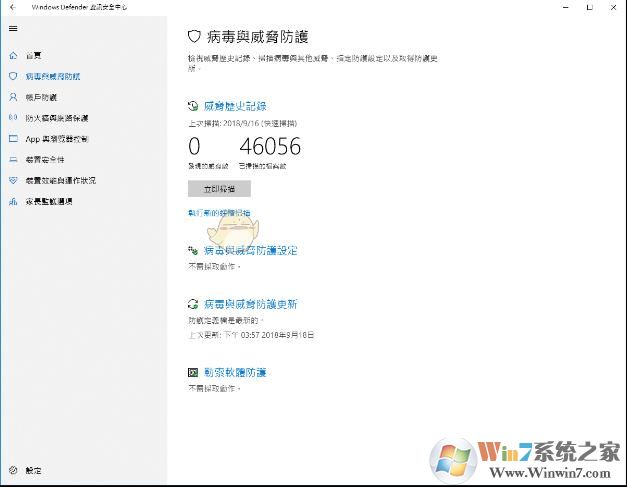627x487 pixels.
Task: Click the refresh icon beside protection updates
Action: [x=193, y=304]
